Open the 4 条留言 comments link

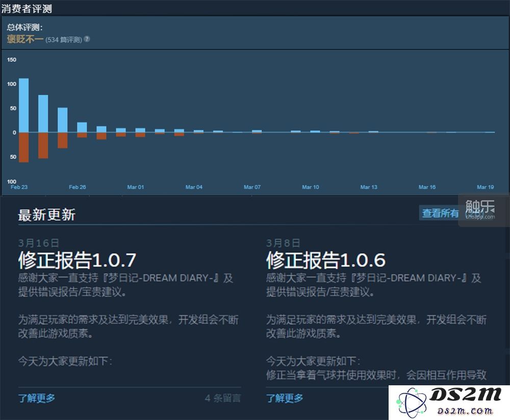click(x=223, y=398)
